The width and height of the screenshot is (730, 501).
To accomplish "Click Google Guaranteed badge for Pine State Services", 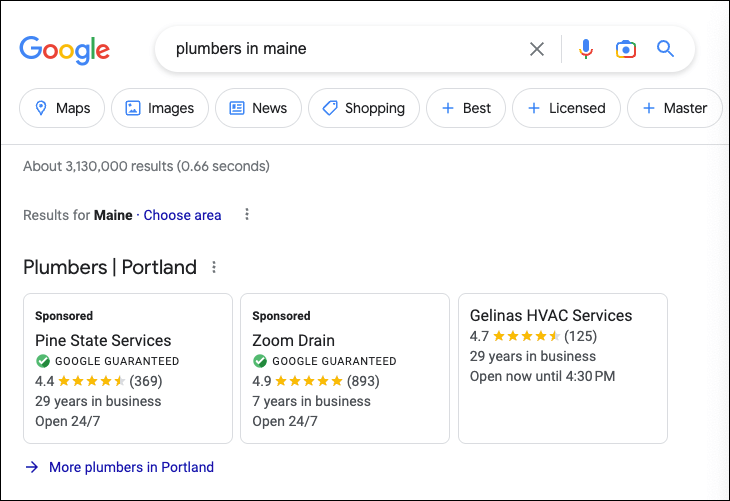I will 107,361.
